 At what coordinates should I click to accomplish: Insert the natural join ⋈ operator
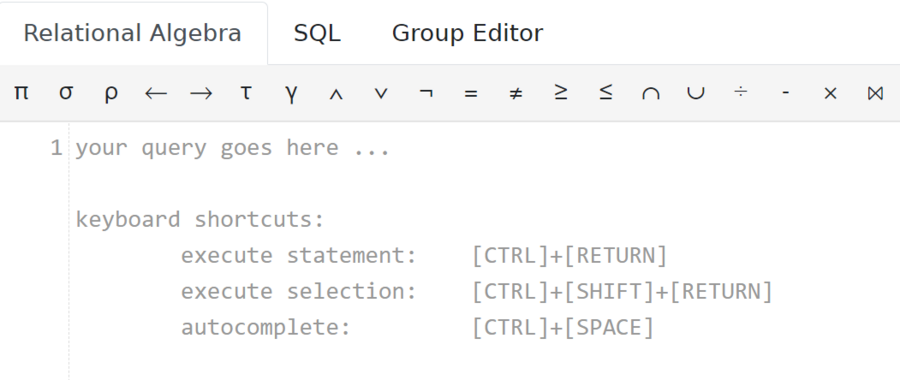click(875, 92)
